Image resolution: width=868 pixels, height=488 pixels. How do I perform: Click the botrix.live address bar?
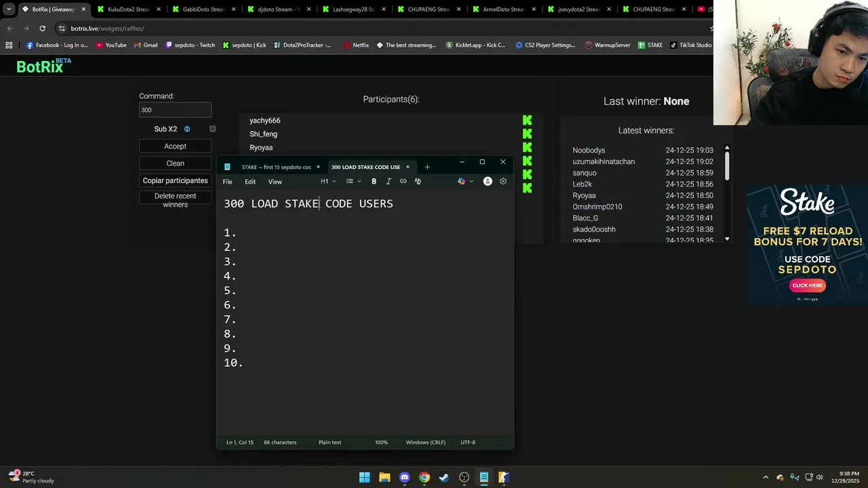click(380, 28)
